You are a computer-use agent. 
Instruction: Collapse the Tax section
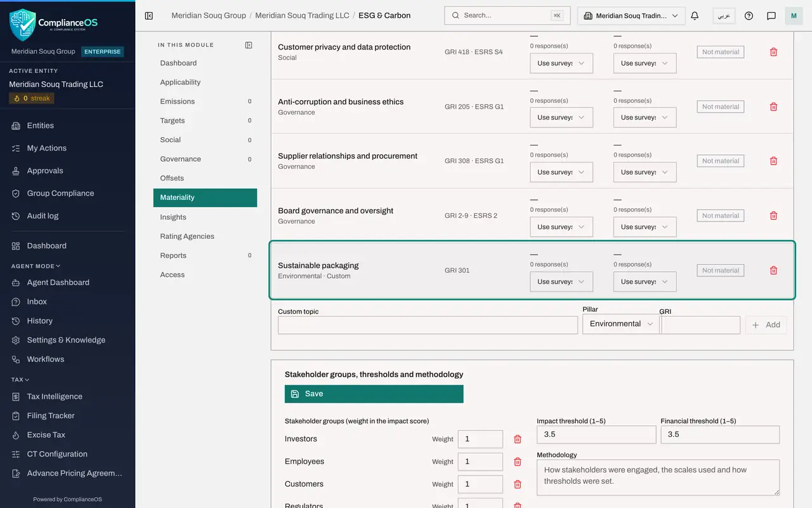(x=20, y=380)
